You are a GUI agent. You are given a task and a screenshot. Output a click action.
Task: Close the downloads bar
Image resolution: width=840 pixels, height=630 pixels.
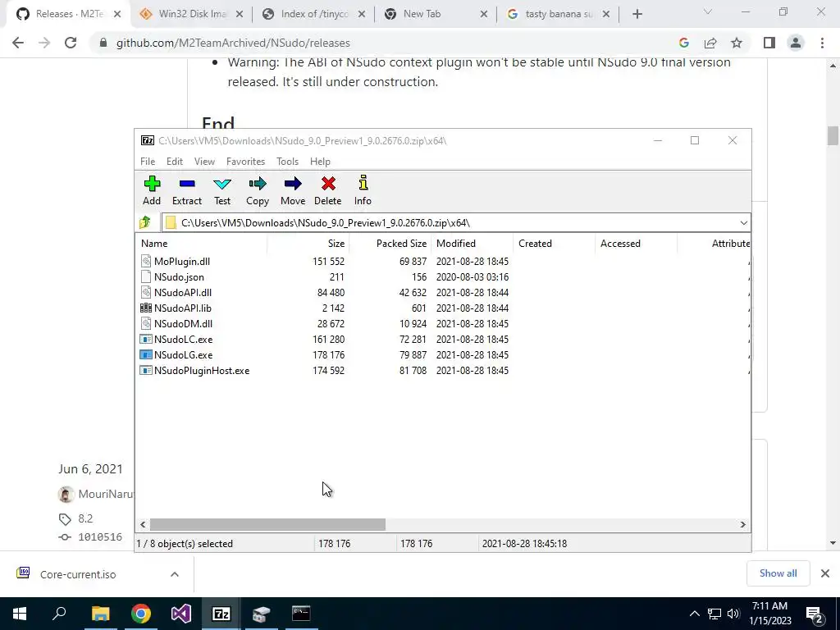(x=825, y=573)
